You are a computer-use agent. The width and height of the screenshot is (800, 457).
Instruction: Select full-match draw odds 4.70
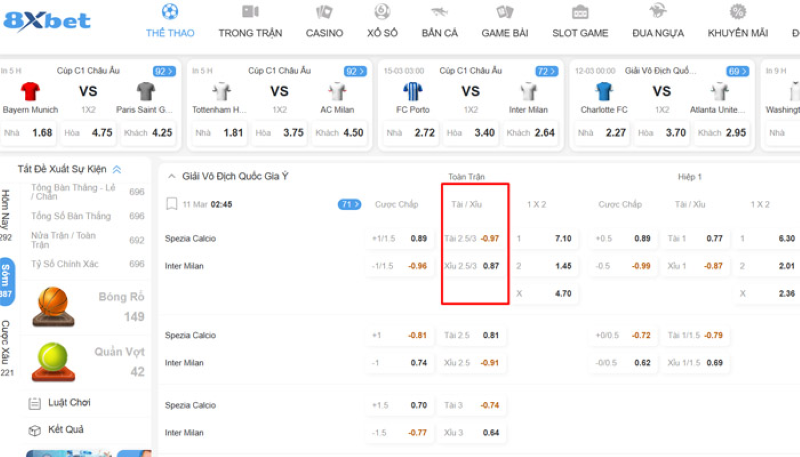544,294
